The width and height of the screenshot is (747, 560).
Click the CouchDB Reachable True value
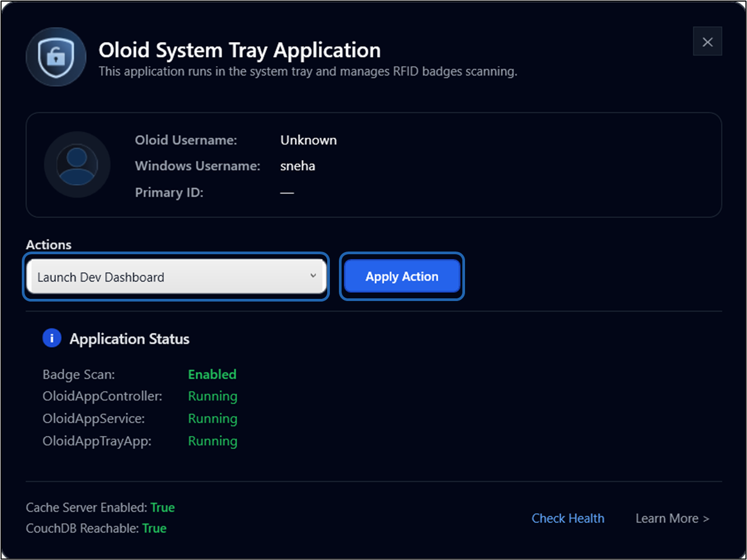pyautogui.click(x=154, y=528)
